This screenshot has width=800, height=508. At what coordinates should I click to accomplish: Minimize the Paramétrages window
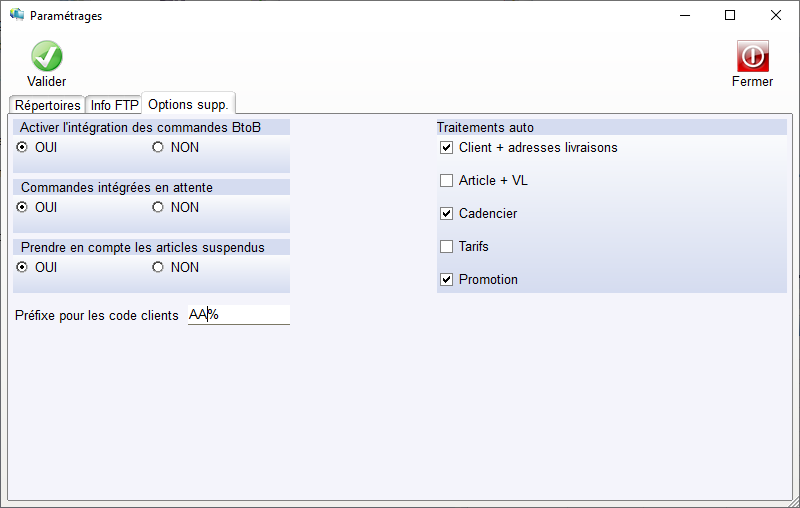tap(685, 15)
